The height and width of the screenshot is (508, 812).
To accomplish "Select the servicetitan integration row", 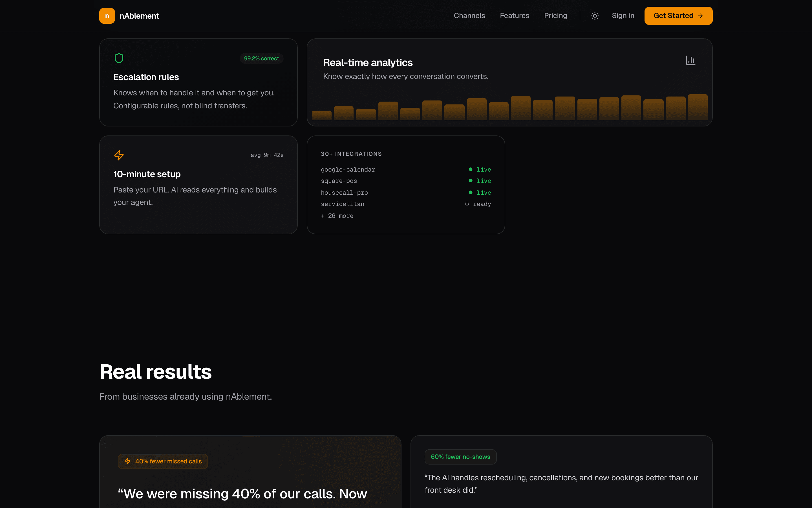I will point(406,204).
